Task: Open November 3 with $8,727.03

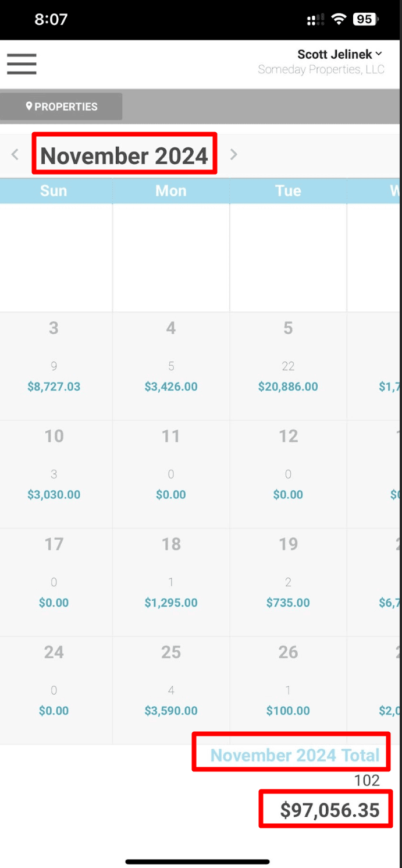Action: coord(54,366)
